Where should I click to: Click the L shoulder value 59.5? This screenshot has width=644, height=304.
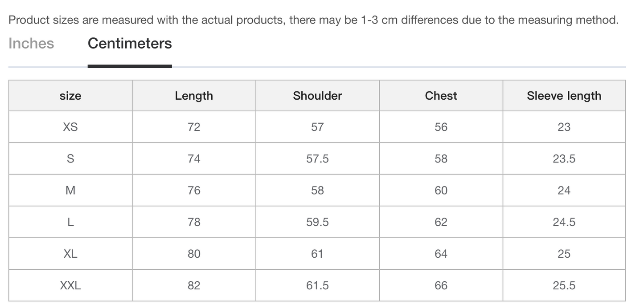coord(317,222)
